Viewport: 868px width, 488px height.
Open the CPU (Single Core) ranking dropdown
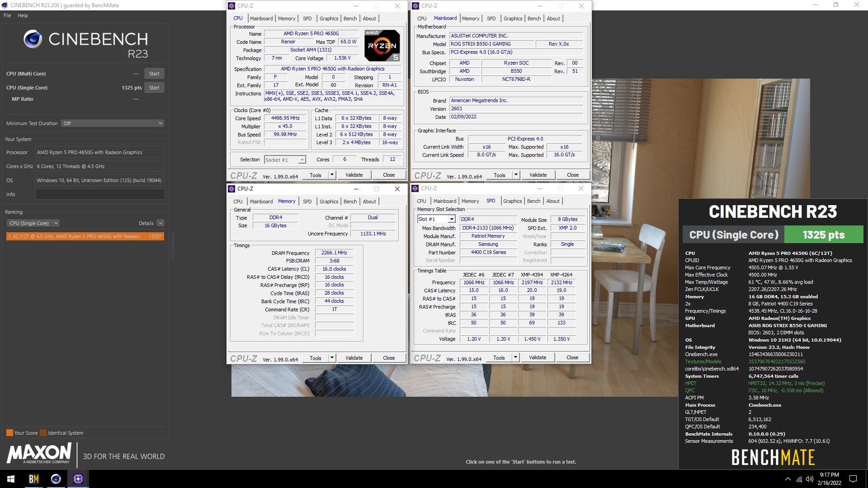[x=33, y=223]
